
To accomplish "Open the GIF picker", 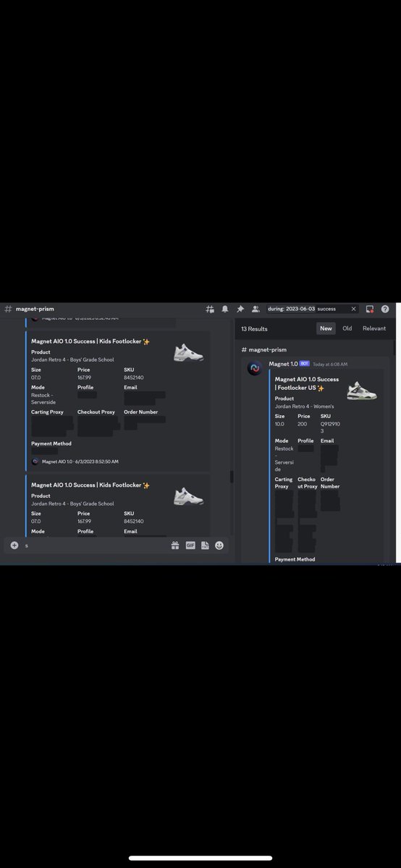I will (x=190, y=545).
